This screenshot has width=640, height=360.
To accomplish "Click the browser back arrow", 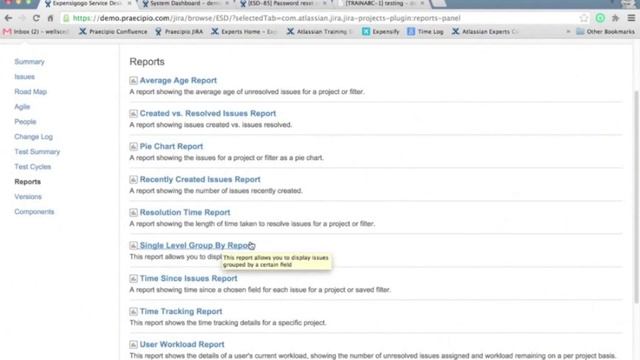I will pos(8,18).
